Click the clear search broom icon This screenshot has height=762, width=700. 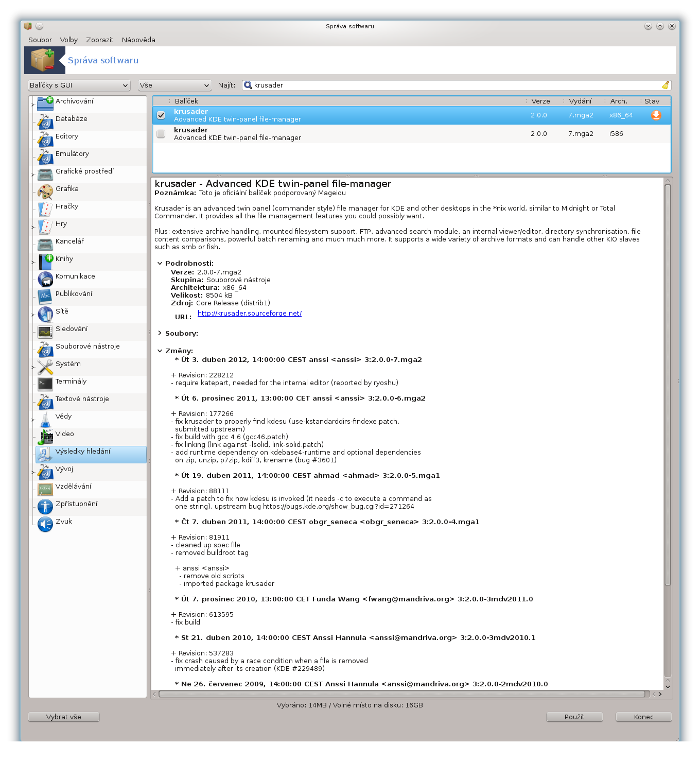click(x=665, y=85)
